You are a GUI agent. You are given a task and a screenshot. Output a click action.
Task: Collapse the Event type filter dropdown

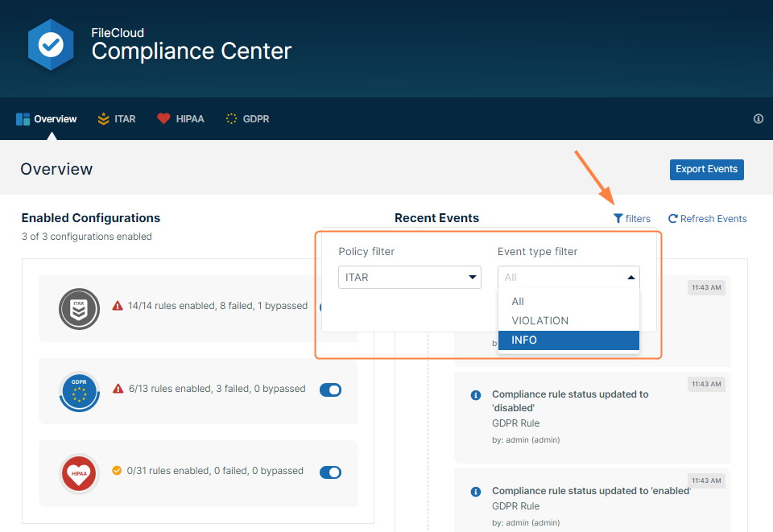(568, 278)
